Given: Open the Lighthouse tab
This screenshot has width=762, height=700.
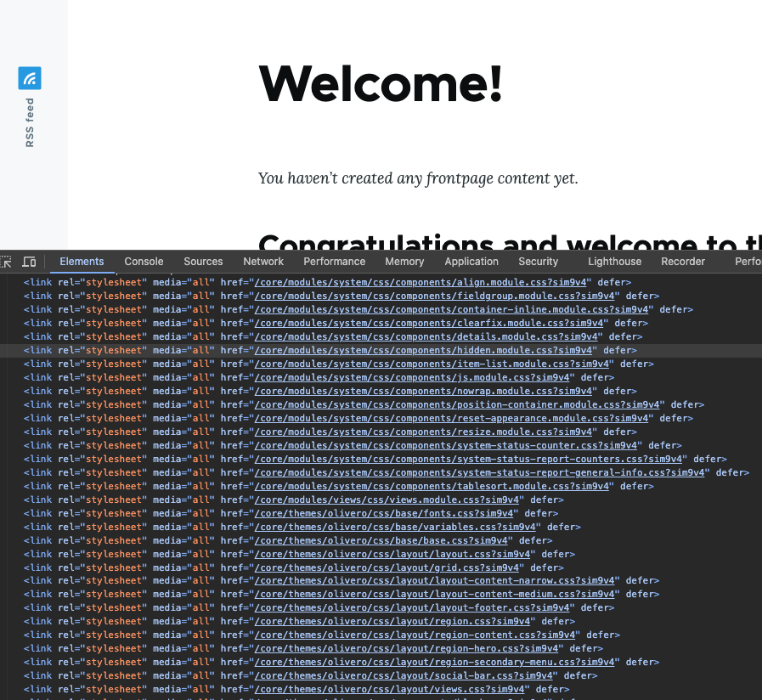Looking at the screenshot, I should [x=614, y=262].
